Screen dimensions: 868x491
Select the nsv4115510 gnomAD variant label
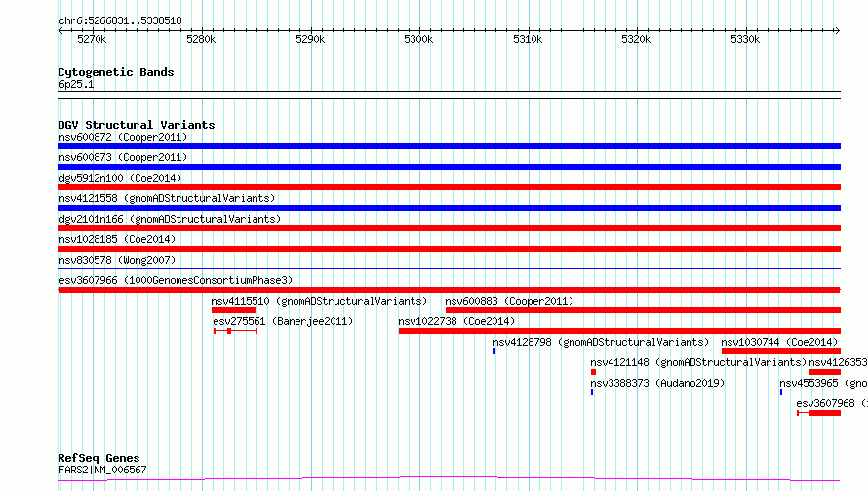point(319,301)
